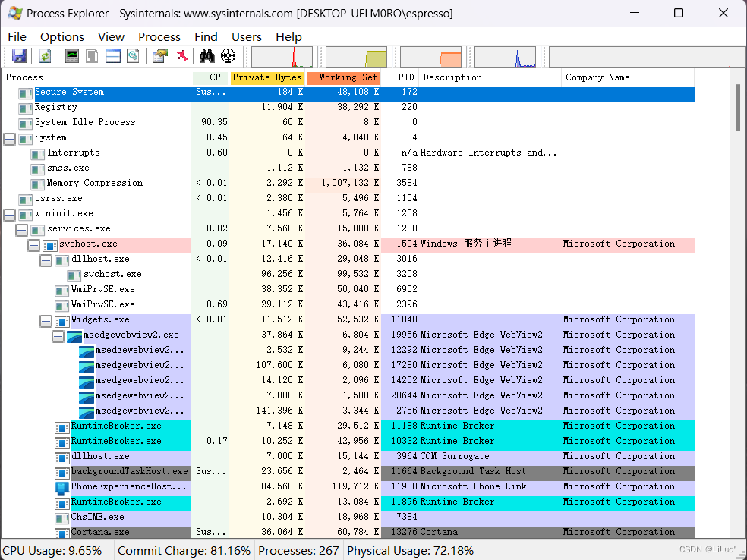
Task: Click the red X Kill Process icon
Action: pos(182,55)
